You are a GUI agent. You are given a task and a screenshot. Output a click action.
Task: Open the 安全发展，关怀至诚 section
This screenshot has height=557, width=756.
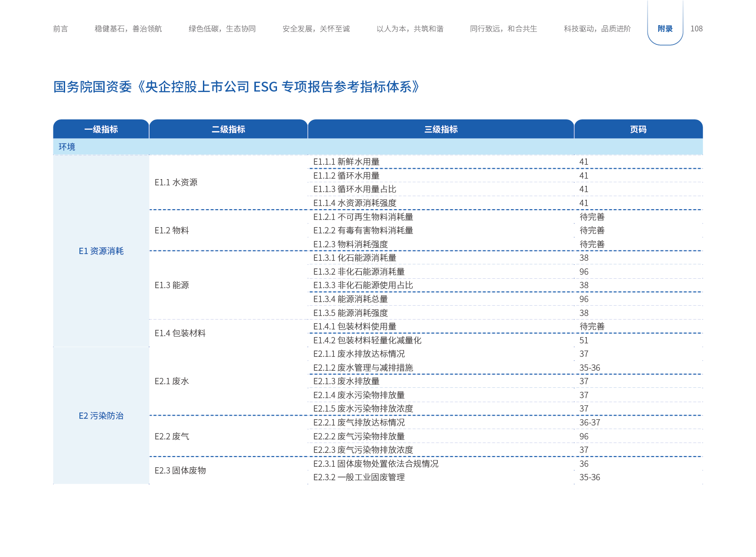point(316,29)
